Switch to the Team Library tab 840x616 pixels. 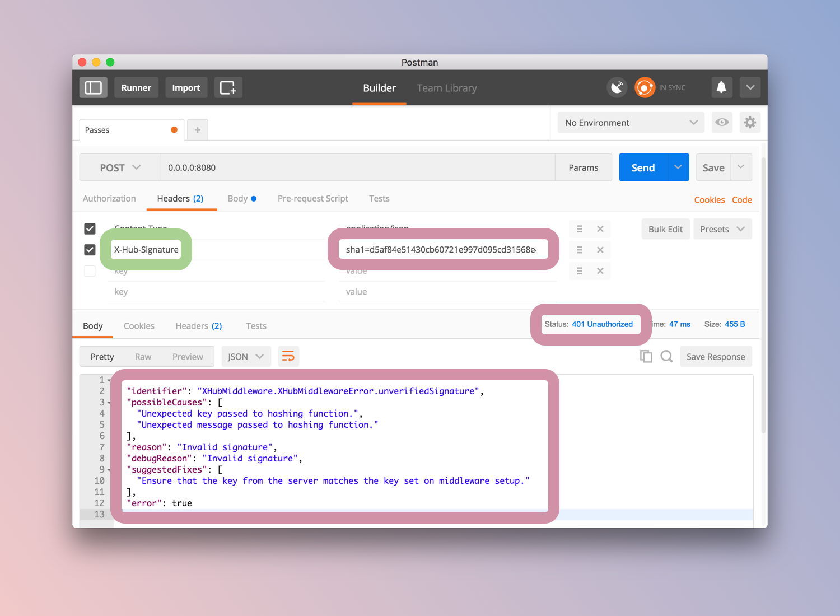pyautogui.click(x=447, y=88)
